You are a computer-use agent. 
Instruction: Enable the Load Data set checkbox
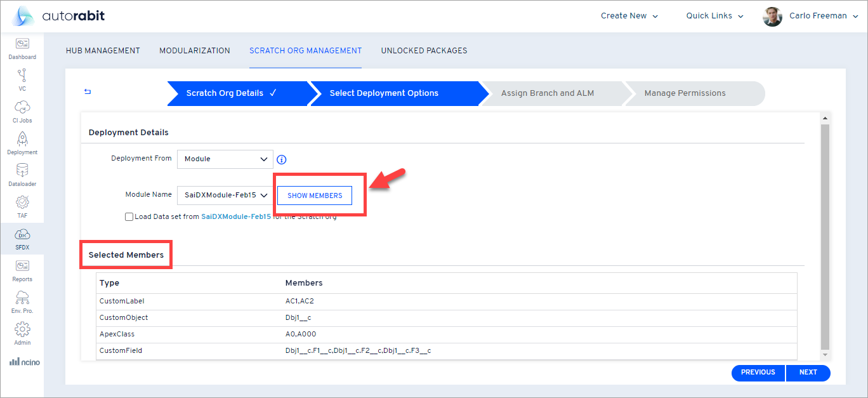(x=129, y=217)
